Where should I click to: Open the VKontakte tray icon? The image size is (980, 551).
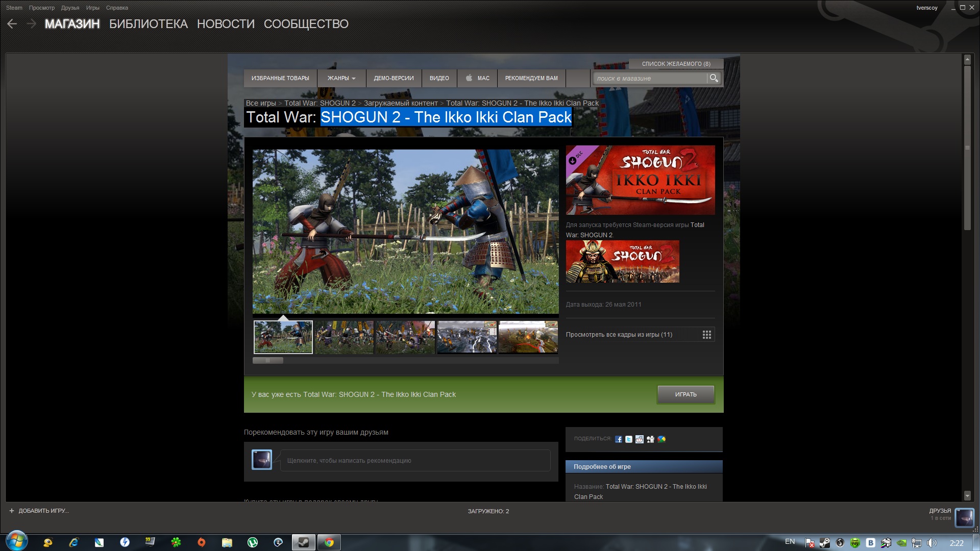(x=871, y=543)
